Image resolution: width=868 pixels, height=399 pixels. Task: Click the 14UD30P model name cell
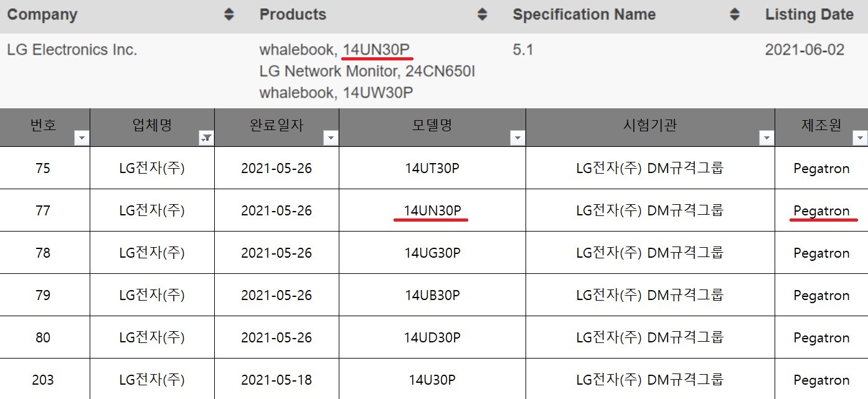[432, 338]
